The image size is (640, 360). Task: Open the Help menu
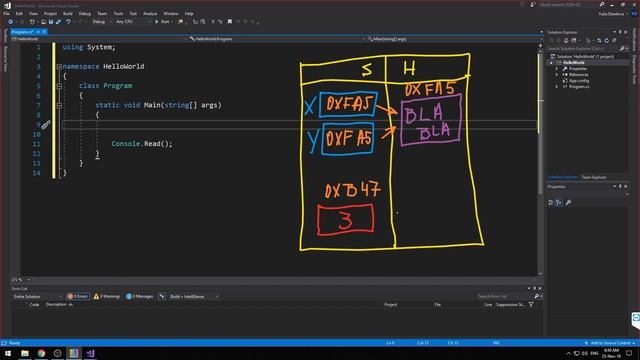click(189, 13)
